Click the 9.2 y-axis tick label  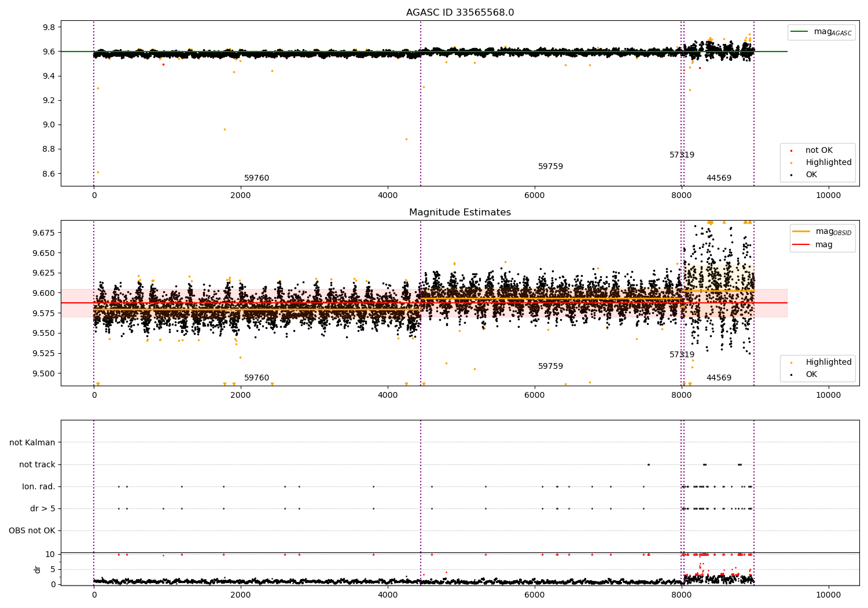(49, 101)
